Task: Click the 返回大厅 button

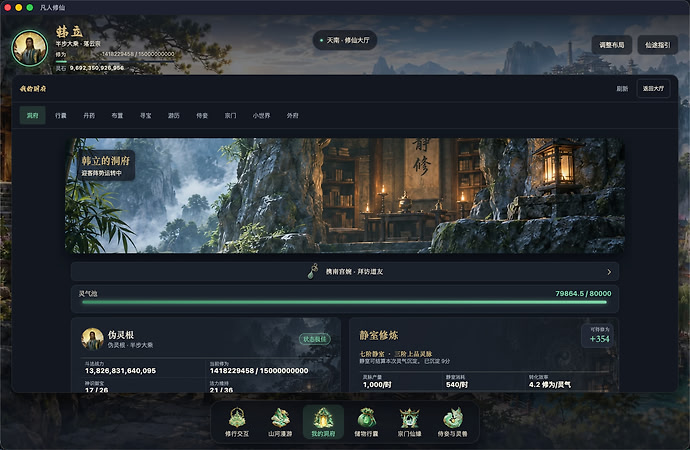Action: [653, 88]
